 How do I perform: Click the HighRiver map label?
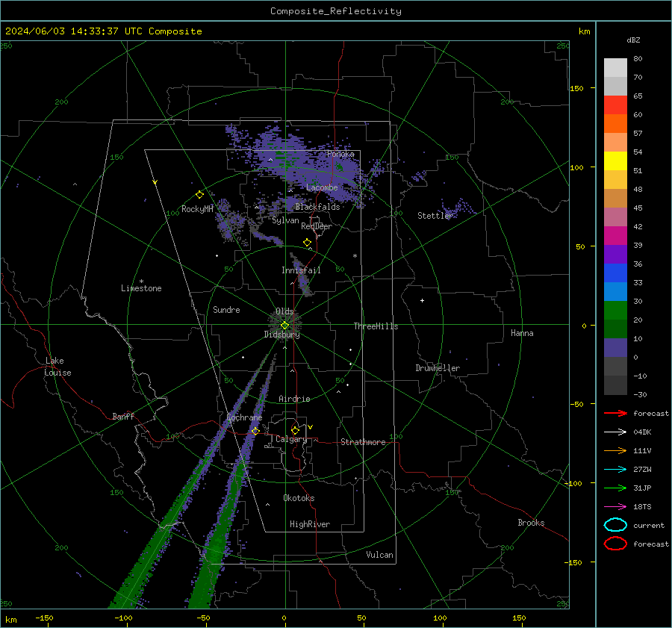tap(310, 524)
